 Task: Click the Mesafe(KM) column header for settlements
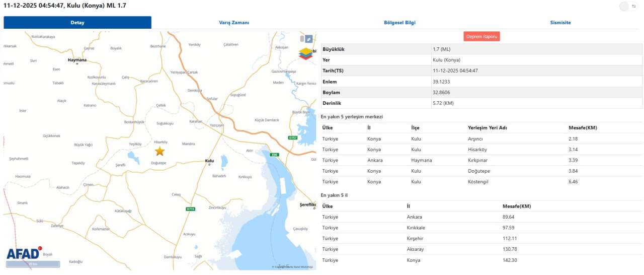point(583,127)
